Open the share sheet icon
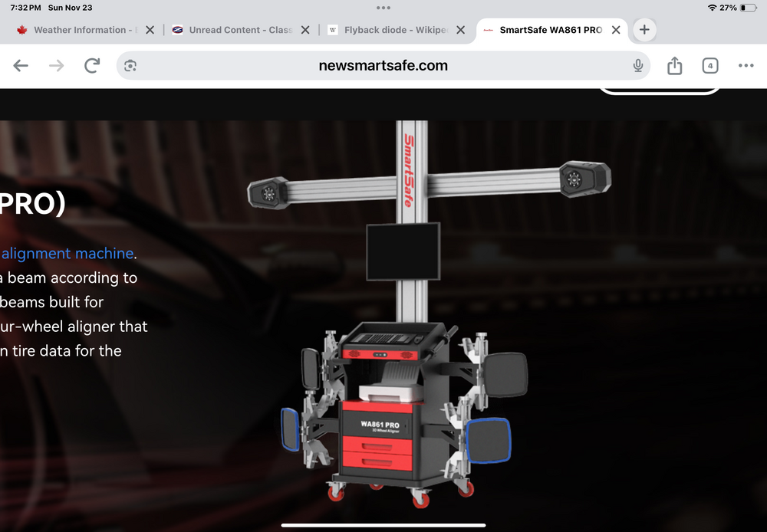Image resolution: width=767 pixels, height=532 pixels. click(674, 66)
